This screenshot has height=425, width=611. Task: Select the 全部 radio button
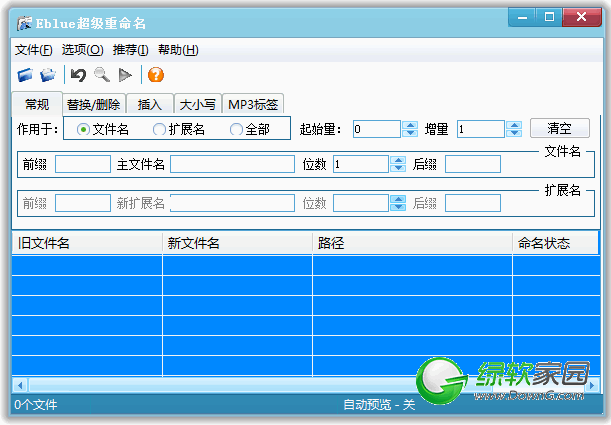pyautogui.click(x=236, y=129)
